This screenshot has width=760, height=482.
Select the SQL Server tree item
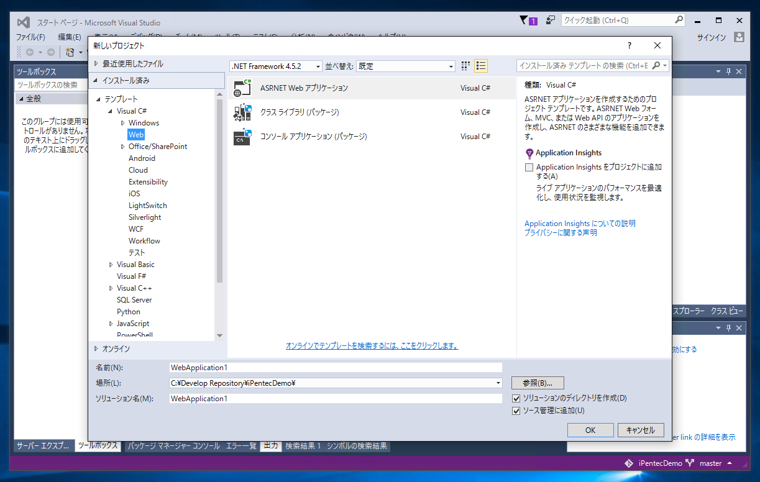[x=134, y=300]
